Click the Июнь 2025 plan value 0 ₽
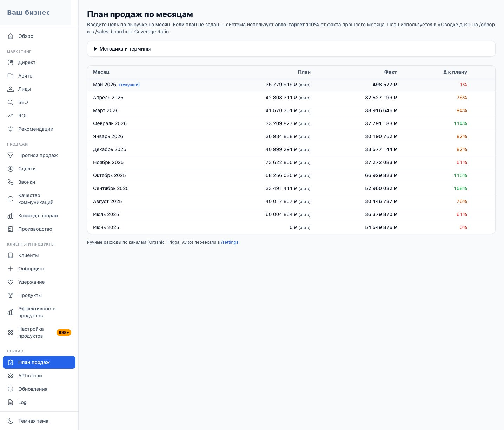 (293, 227)
